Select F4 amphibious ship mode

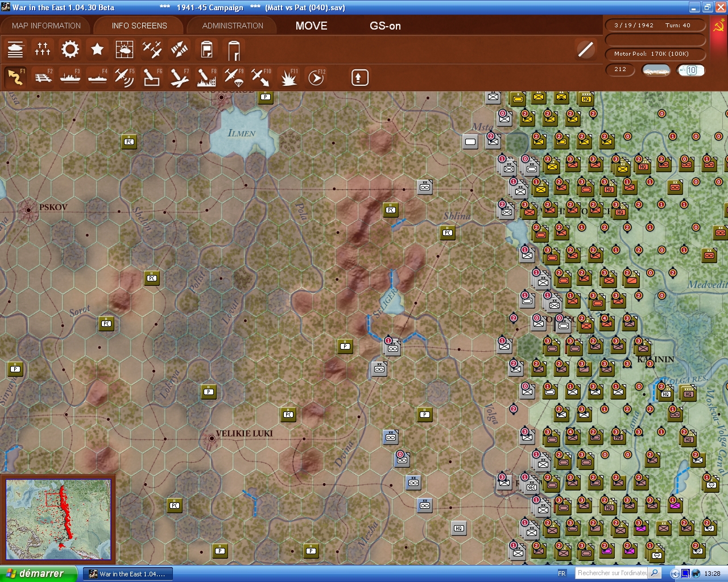tap(97, 77)
